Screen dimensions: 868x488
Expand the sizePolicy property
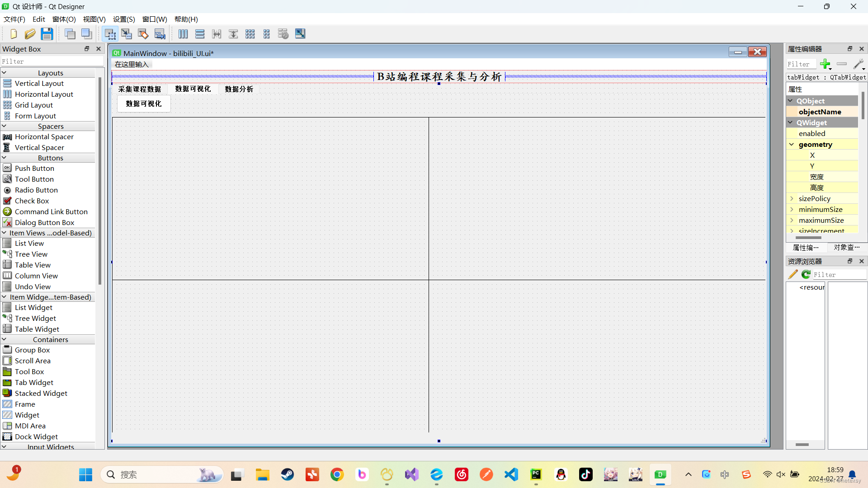[x=792, y=198]
